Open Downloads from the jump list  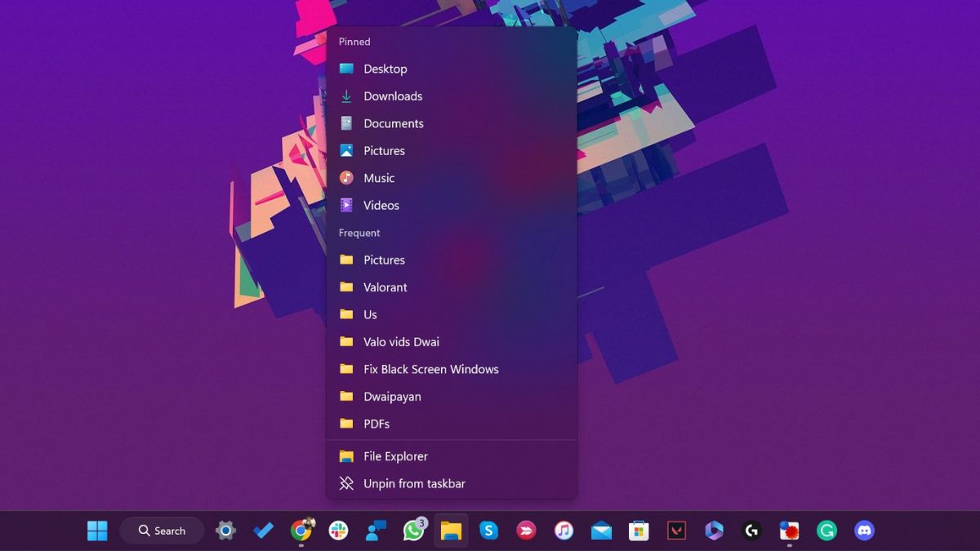393,96
